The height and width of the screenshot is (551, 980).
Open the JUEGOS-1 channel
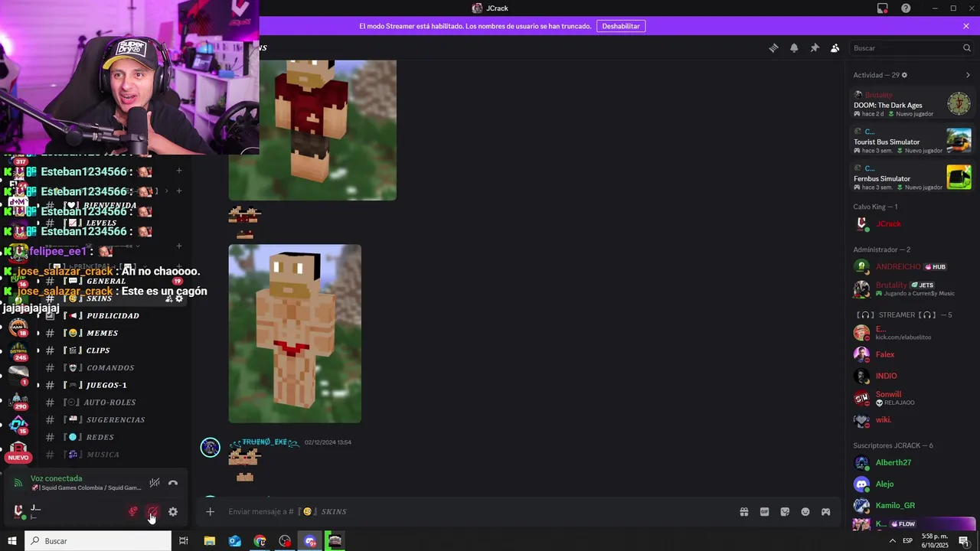(x=106, y=386)
